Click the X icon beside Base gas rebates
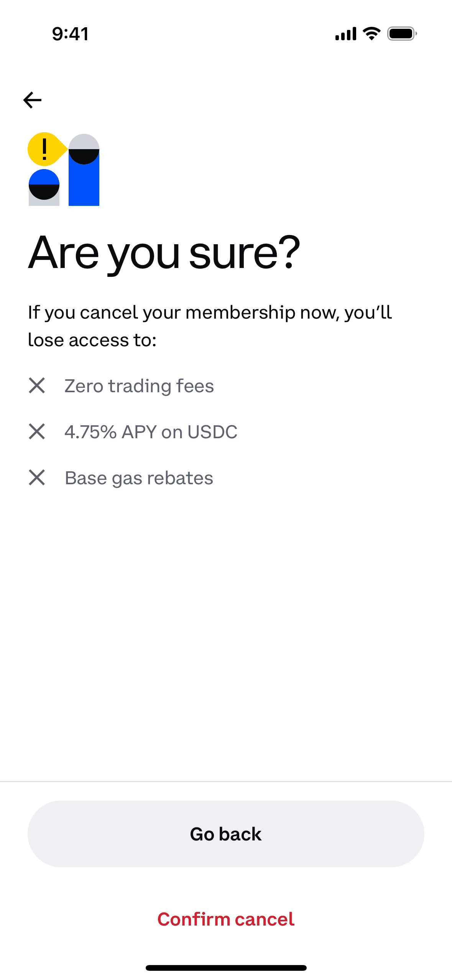452x980 pixels. [x=37, y=478]
